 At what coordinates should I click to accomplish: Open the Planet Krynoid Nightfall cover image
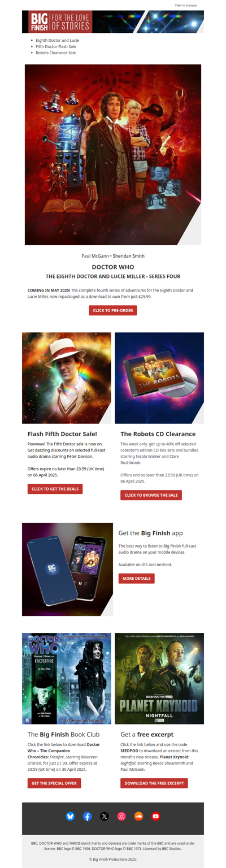coord(159,678)
